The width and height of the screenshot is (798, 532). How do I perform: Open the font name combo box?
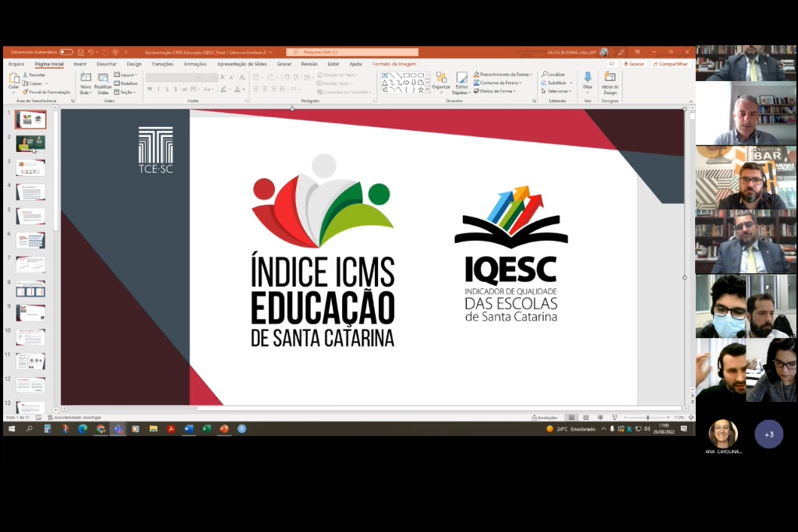174,77
